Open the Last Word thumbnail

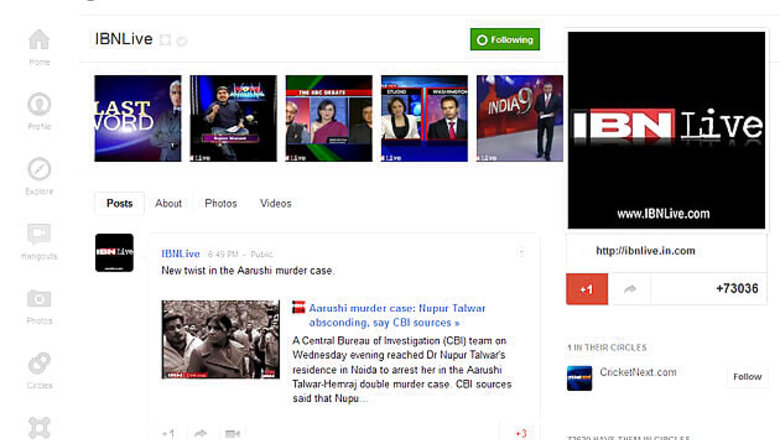coord(138,118)
